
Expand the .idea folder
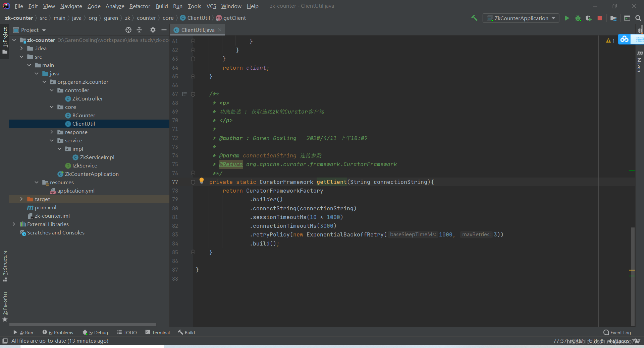point(22,48)
